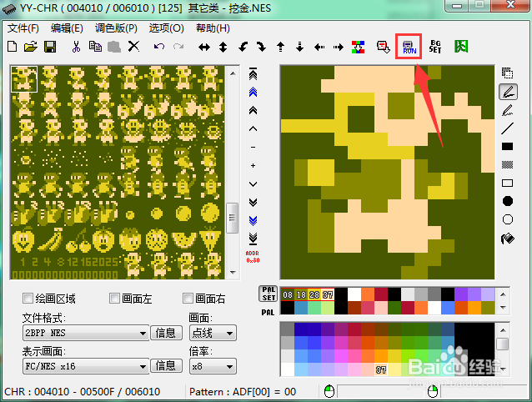532x402 pixels.
Task: Flip tile horizontally with double arrow icon
Action: [204, 48]
